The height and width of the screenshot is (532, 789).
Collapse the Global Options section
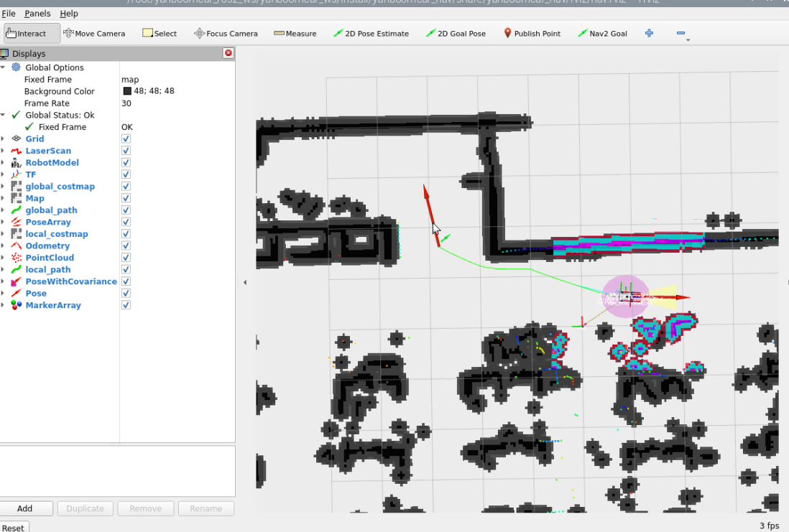[3, 67]
